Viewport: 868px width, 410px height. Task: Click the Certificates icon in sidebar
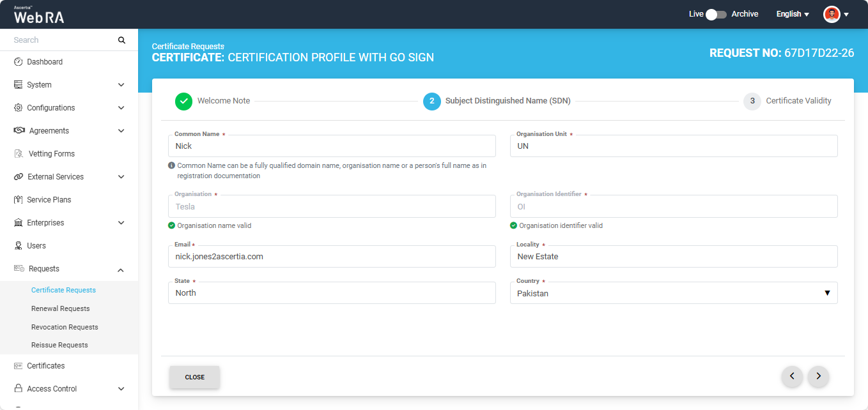(19, 366)
